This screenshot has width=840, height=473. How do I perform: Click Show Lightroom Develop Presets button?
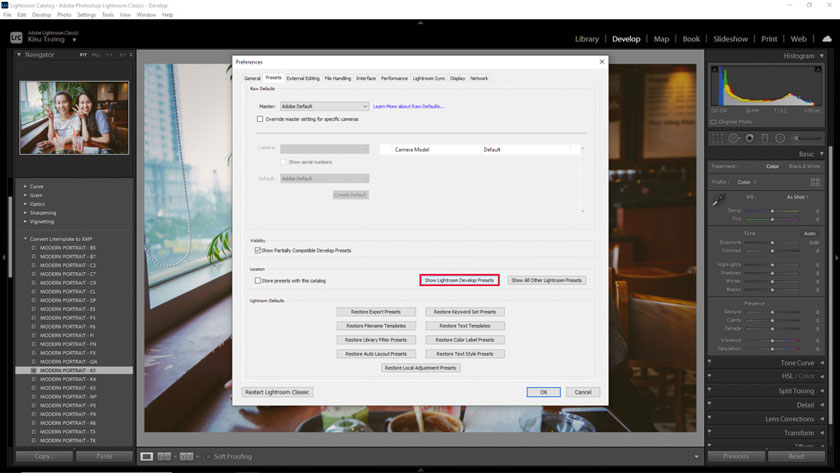(x=459, y=280)
